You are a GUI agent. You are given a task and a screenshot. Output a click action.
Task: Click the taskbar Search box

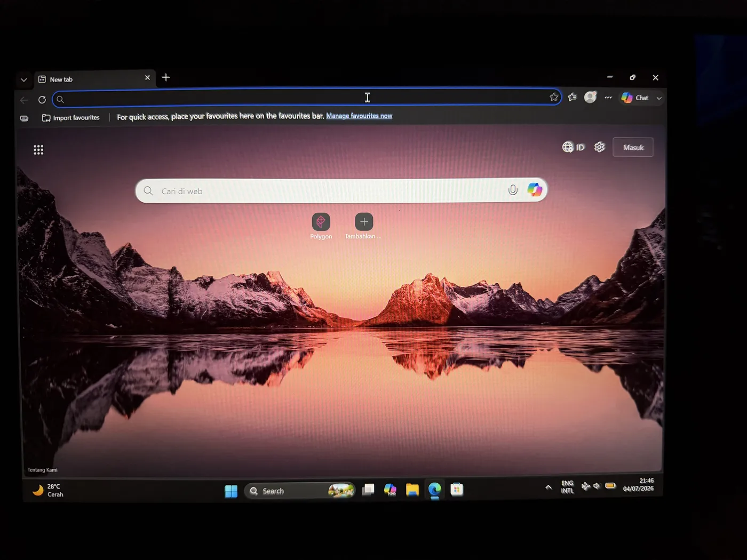point(300,491)
